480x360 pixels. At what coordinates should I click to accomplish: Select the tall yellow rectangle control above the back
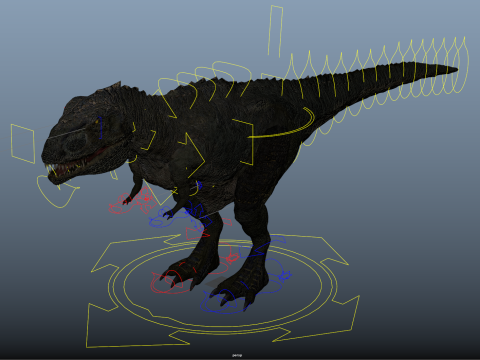pyautogui.click(x=275, y=31)
